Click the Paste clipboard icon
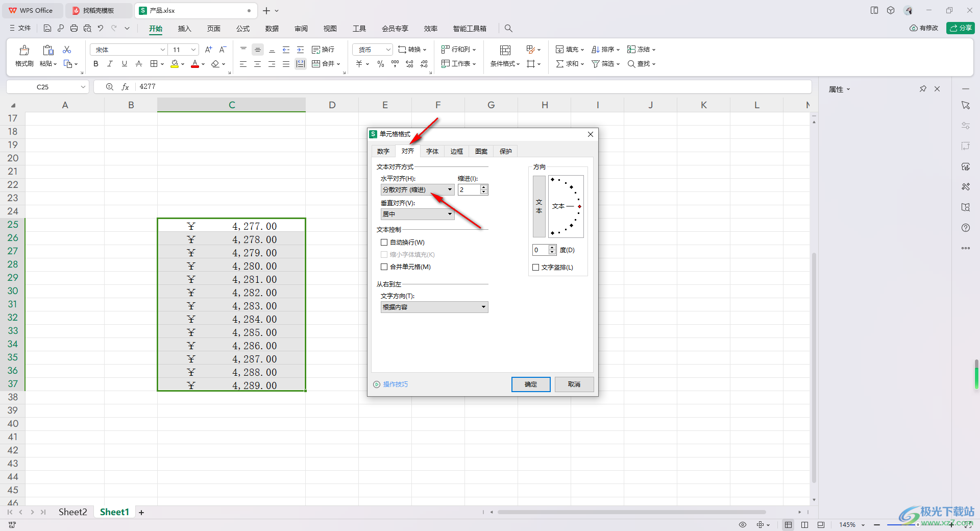The height and width of the screenshot is (531, 980). click(x=48, y=50)
